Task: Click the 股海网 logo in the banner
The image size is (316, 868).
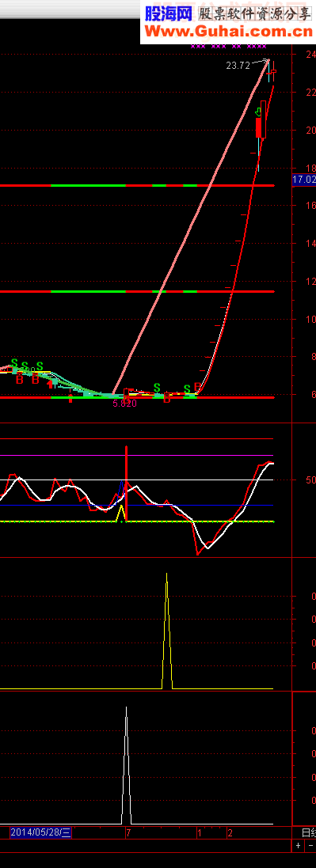Action: pyautogui.click(x=169, y=13)
